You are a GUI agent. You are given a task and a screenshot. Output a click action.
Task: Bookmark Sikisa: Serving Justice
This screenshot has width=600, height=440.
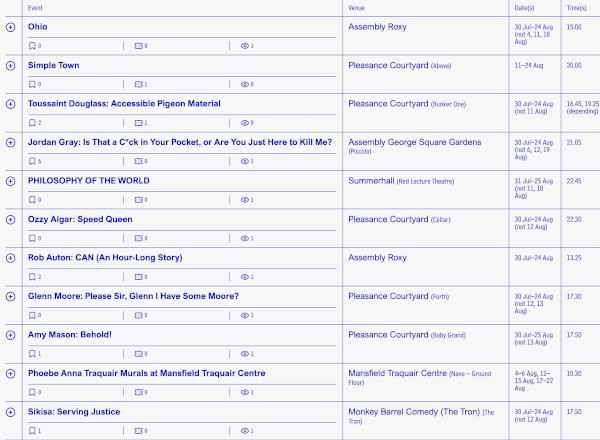pos(33,431)
